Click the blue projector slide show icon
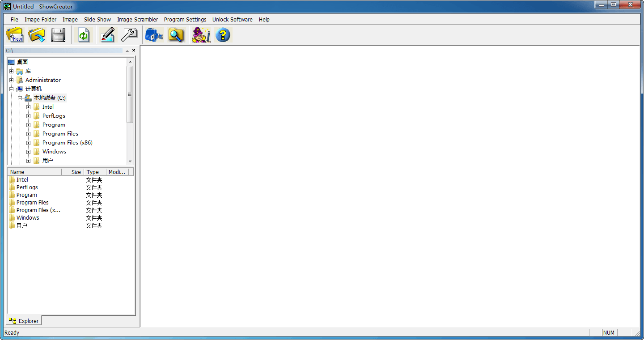The height and width of the screenshot is (340, 644). [x=154, y=35]
